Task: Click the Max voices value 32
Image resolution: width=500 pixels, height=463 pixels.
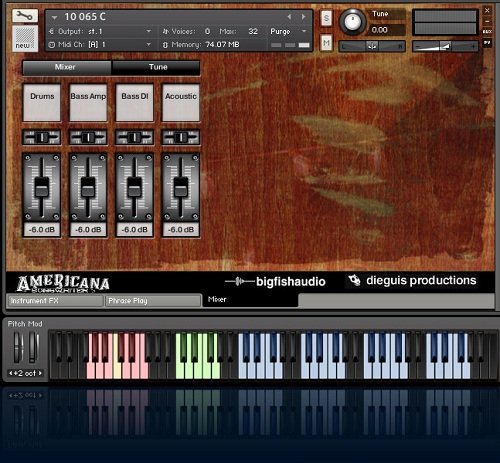Action: [253, 31]
